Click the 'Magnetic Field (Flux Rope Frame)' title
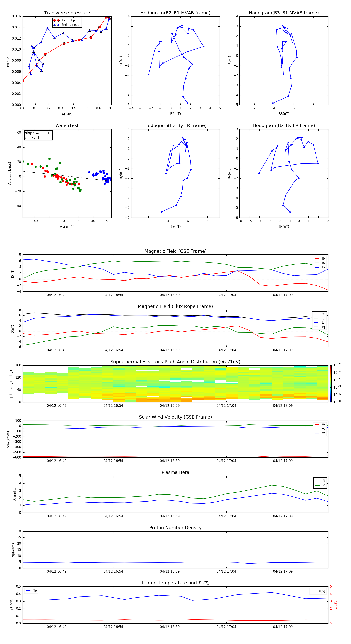Screen dimensions: 351x644 [x=175, y=307]
